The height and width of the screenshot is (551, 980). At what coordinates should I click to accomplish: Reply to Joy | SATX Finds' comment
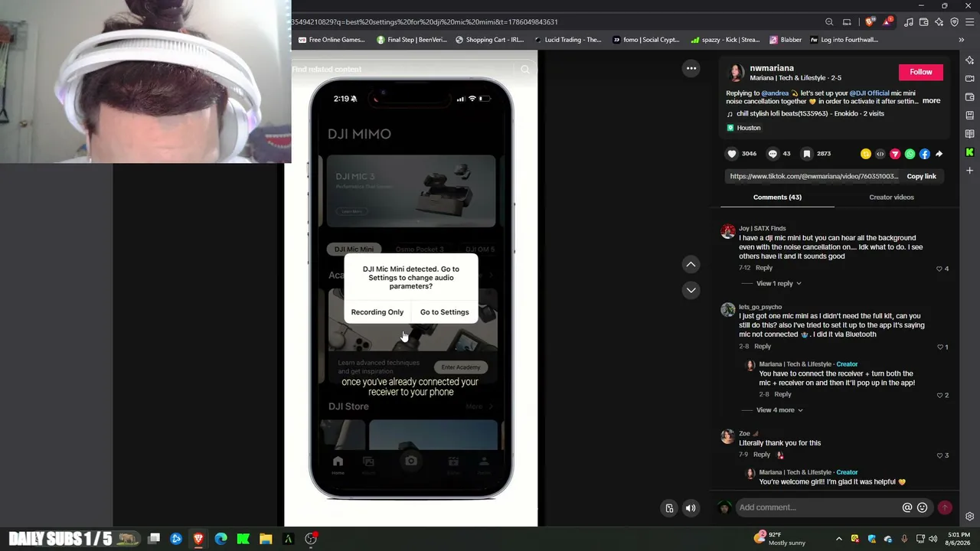(x=764, y=268)
